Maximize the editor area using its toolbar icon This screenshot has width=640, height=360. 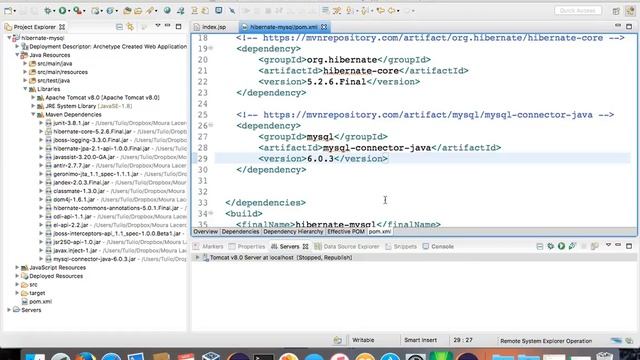point(629,27)
